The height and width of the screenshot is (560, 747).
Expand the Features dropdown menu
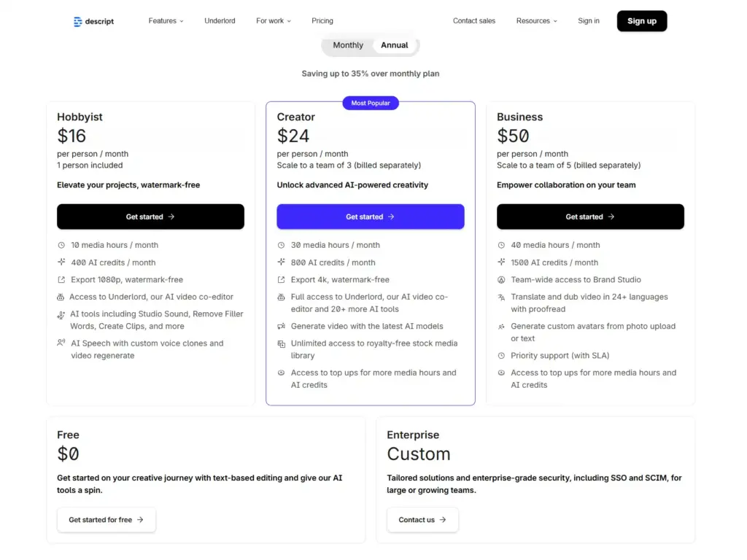coord(166,21)
